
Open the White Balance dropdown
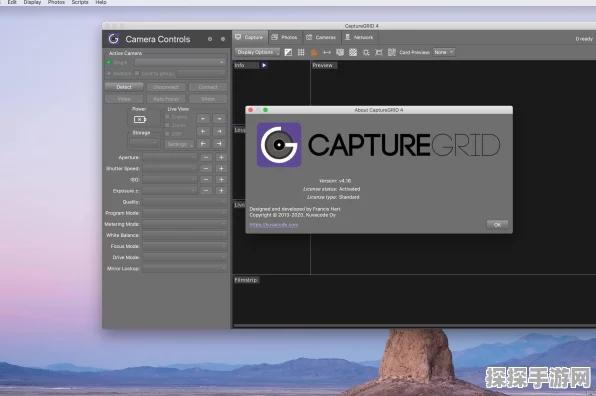(185, 235)
